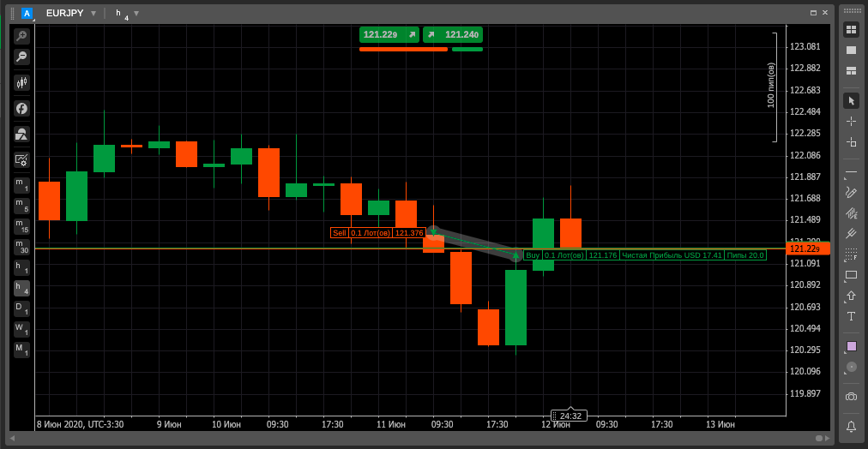868x449 pixels.
Task: Click the Buy 0.1 lot 121.176 label
Action: tap(571, 255)
